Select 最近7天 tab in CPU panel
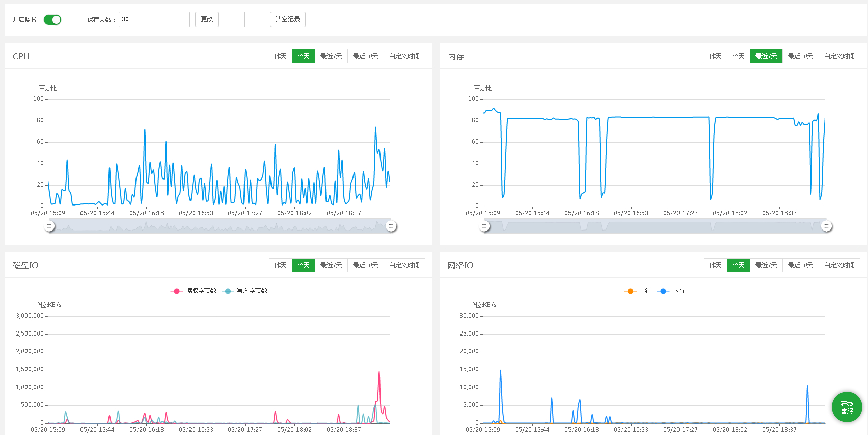 coord(331,56)
